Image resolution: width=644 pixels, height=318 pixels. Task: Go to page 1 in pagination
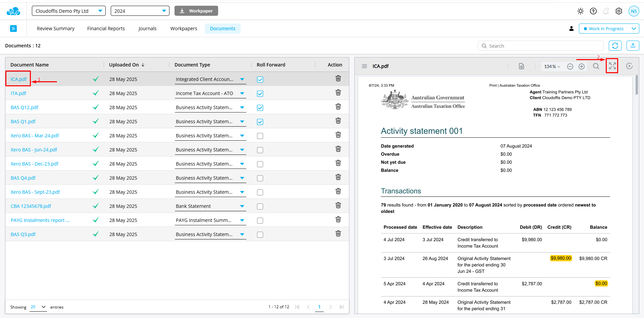[x=319, y=307]
